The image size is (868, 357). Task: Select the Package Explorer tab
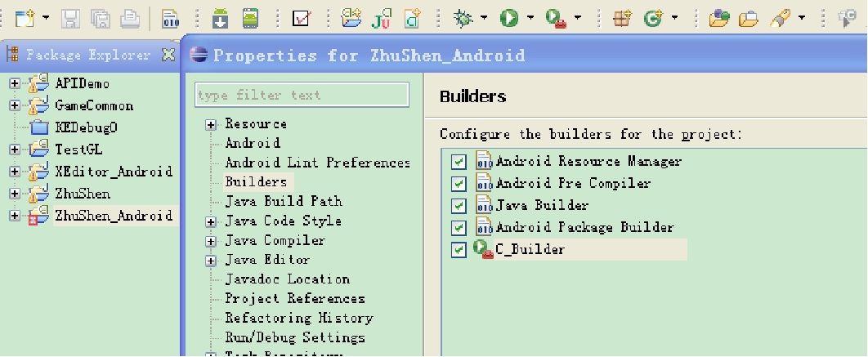coord(88,55)
